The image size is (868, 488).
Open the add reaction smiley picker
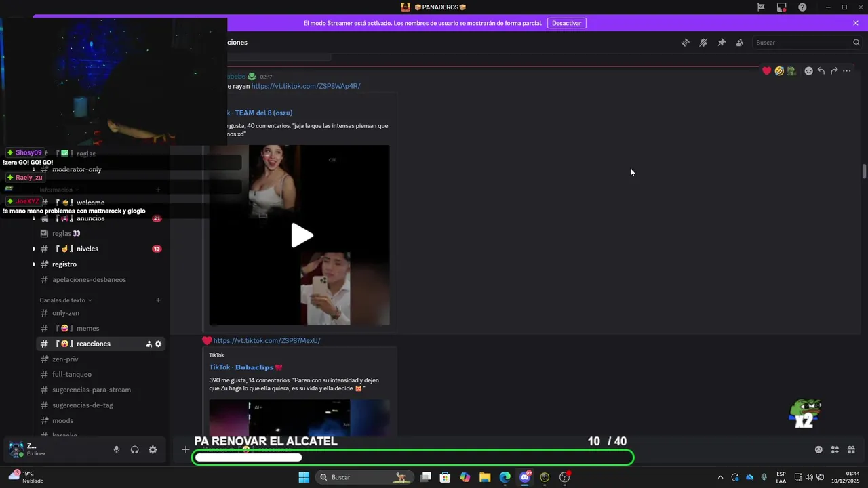pos(808,70)
